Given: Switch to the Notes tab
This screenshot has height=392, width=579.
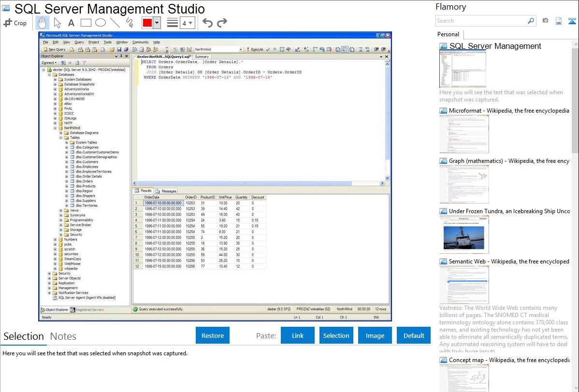Looking at the screenshot, I should tap(63, 336).
